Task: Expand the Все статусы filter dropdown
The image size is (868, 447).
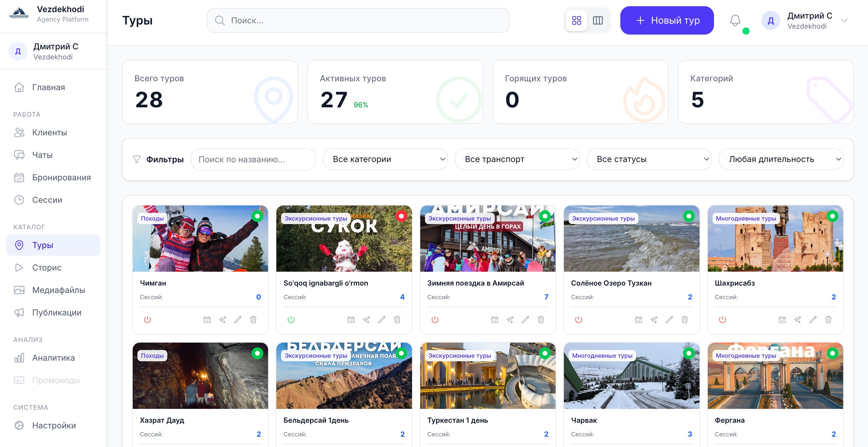Action: coord(649,159)
